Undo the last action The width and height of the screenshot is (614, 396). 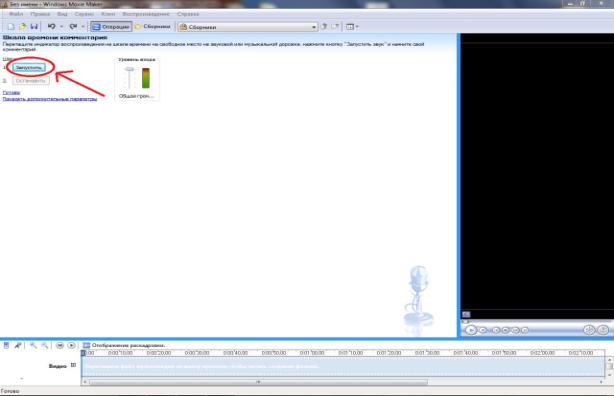[x=51, y=27]
